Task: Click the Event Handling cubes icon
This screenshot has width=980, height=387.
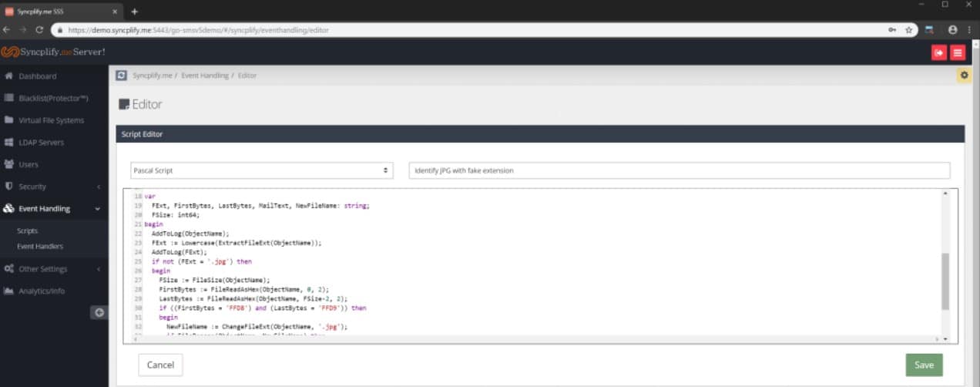Action: point(9,208)
